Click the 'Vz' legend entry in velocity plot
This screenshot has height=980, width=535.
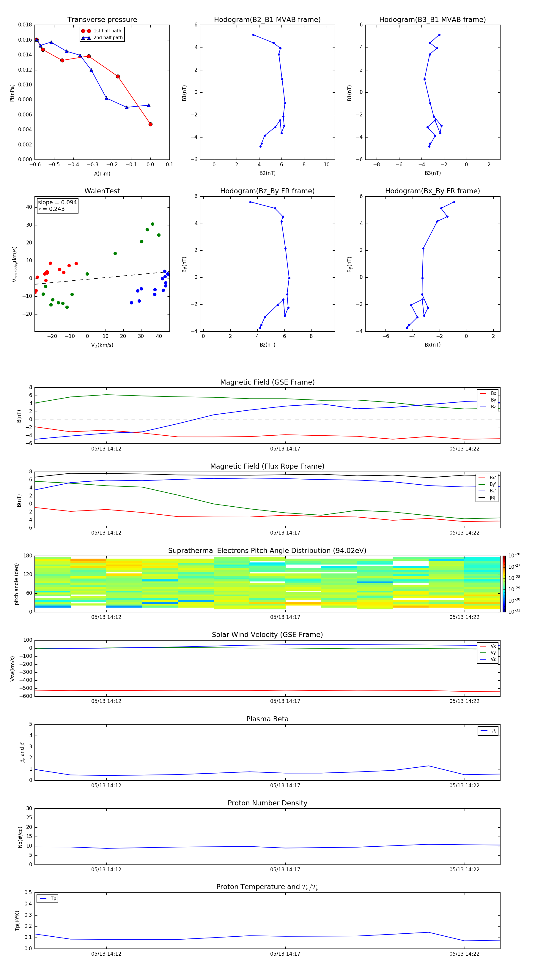click(x=488, y=659)
